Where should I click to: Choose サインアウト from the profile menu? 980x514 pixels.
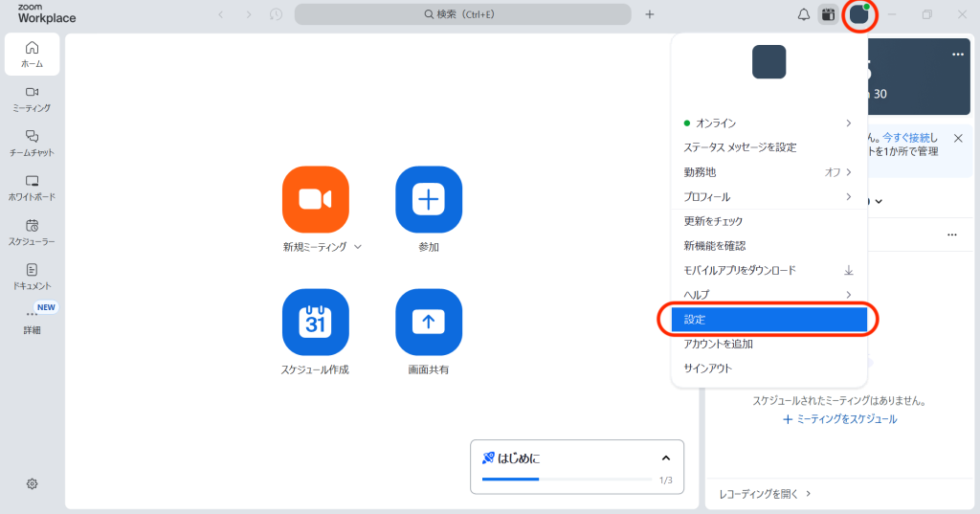coord(707,369)
